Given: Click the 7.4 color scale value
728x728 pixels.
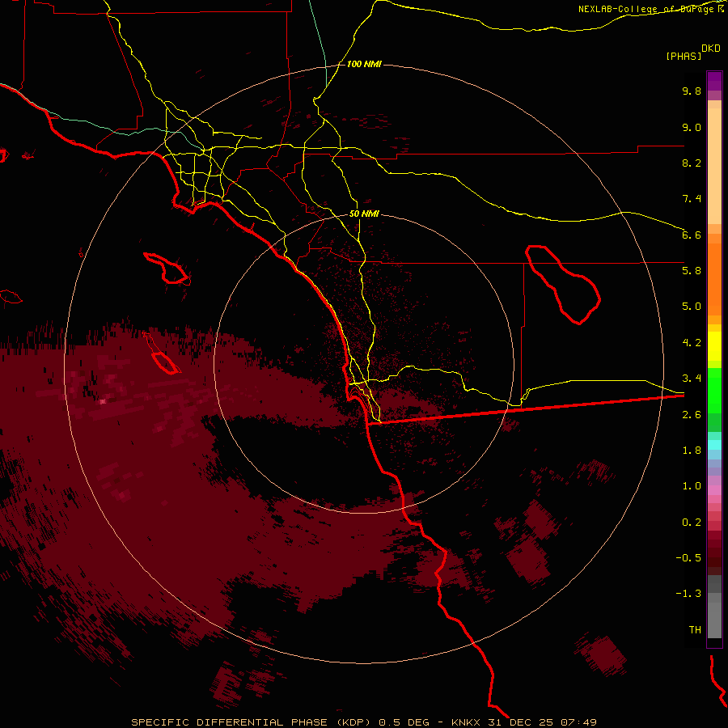Looking at the screenshot, I should coord(692,199).
